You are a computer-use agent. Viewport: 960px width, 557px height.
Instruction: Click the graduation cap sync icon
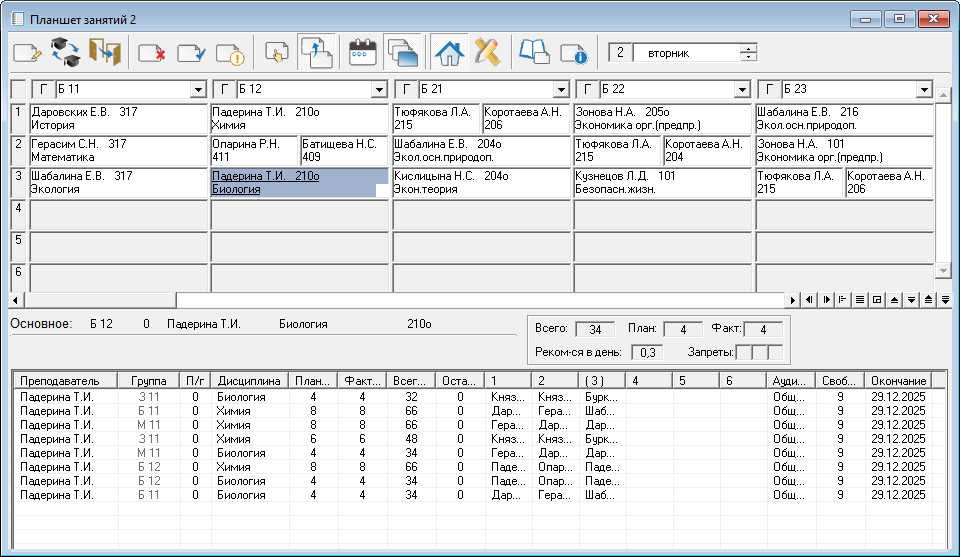pos(65,51)
